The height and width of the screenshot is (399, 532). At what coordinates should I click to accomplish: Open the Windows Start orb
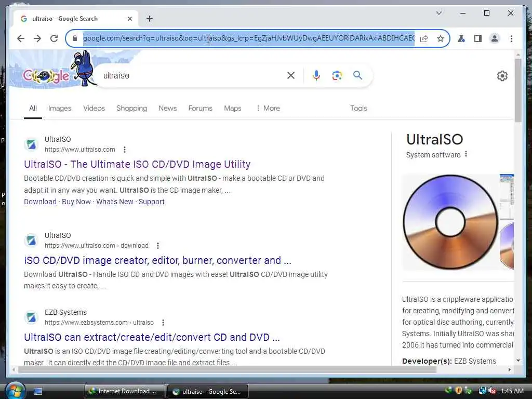pyautogui.click(x=15, y=391)
